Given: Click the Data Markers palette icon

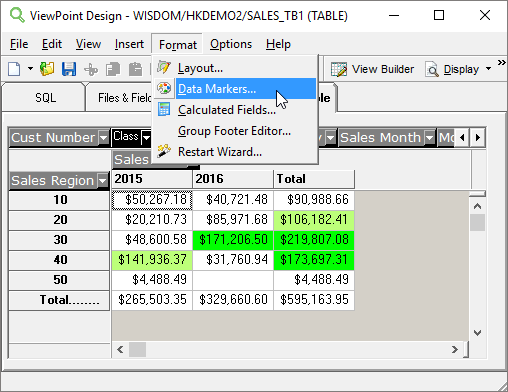Looking at the screenshot, I should (x=164, y=88).
